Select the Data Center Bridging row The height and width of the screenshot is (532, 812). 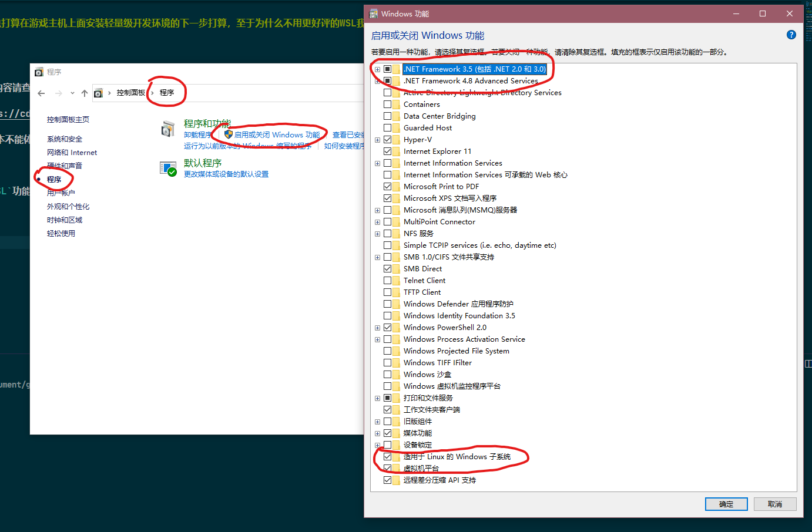[439, 116]
